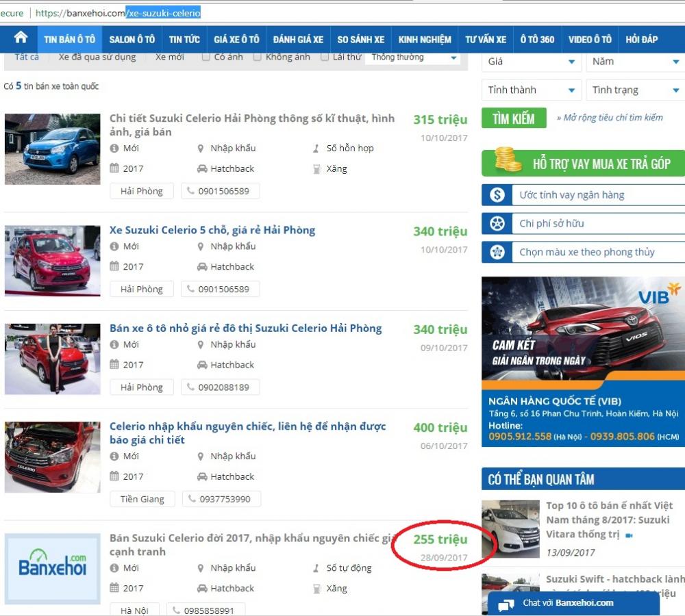685x616 pixels.
Task: Open the KINH NGHIỆM menu
Action: 425,39
